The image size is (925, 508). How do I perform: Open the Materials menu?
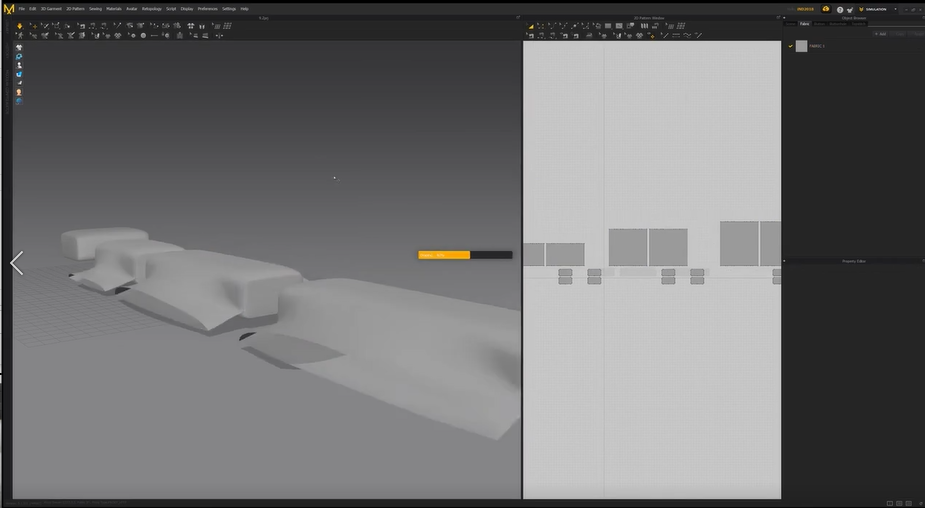pyautogui.click(x=114, y=9)
